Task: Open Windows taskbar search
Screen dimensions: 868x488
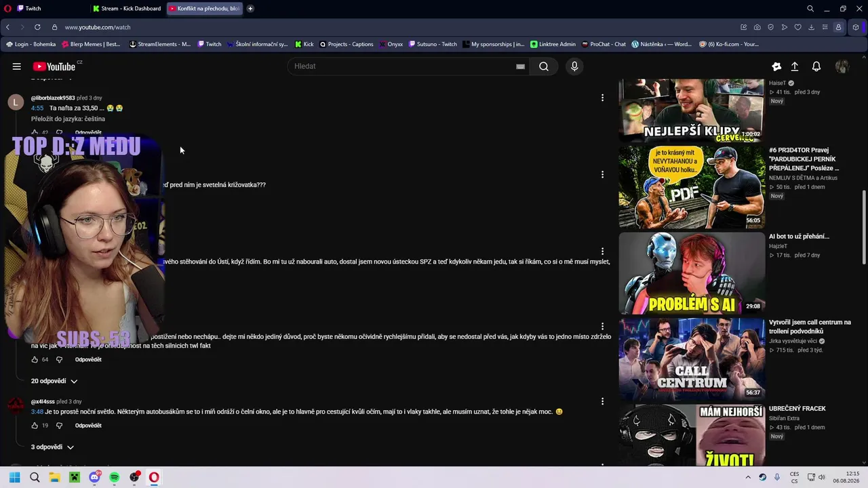Action: pyautogui.click(x=35, y=477)
